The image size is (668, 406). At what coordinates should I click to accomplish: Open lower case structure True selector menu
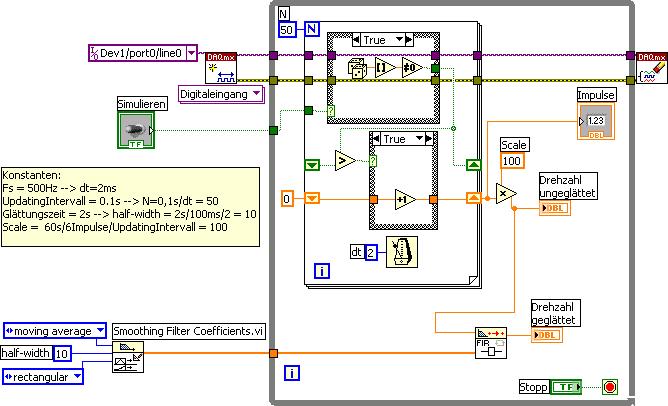(x=419, y=138)
